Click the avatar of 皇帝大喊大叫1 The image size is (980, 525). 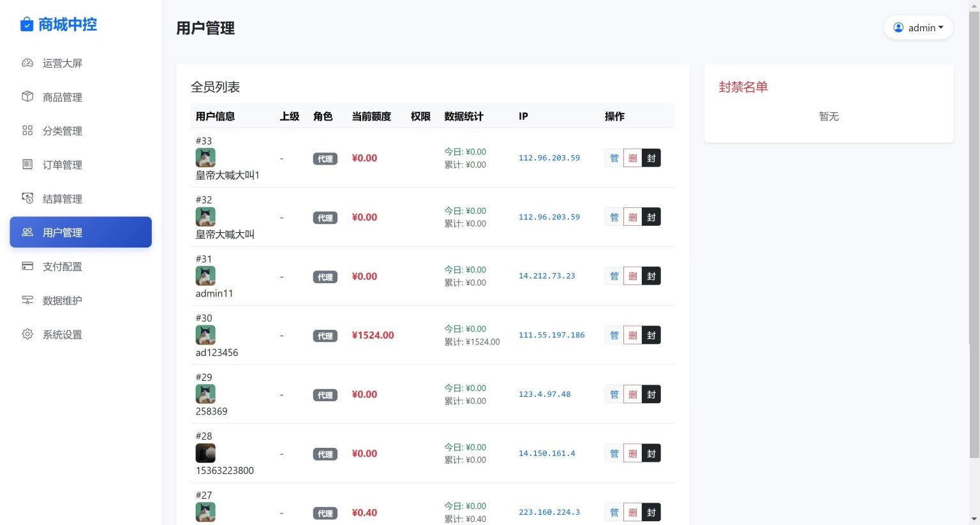[x=205, y=158]
